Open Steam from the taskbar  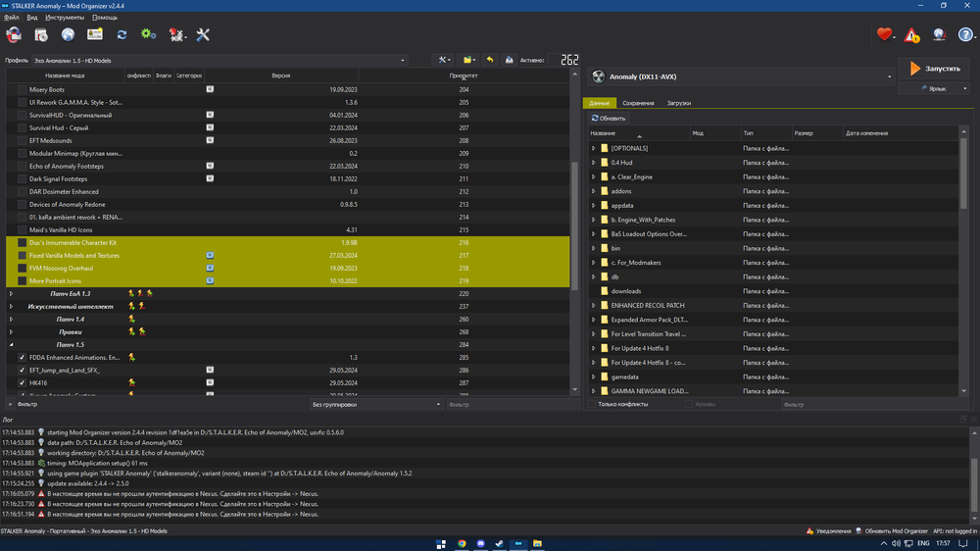500,543
